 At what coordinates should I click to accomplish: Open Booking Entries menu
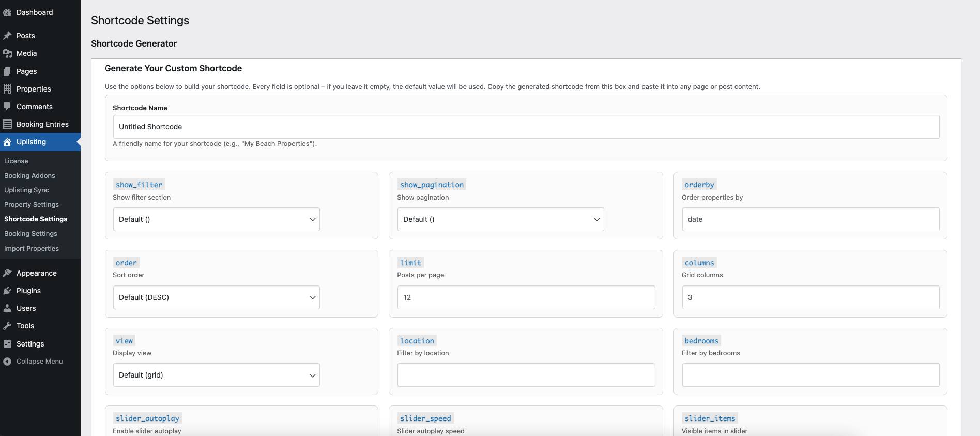click(40, 124)
